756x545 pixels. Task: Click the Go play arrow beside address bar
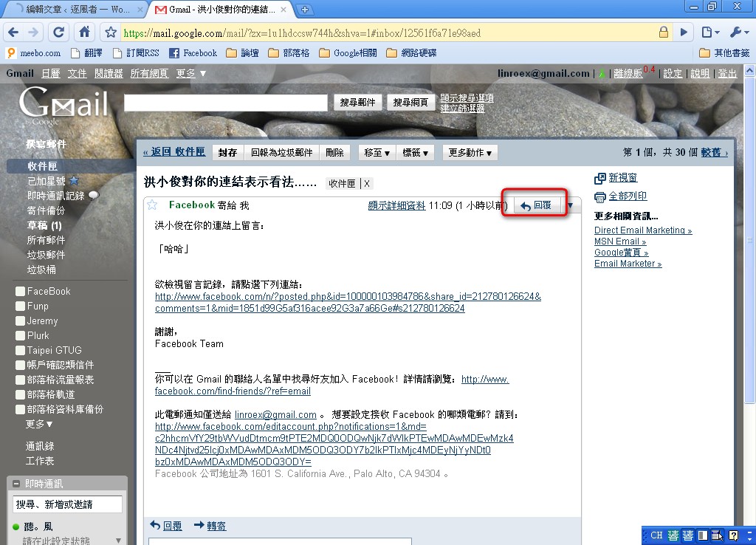684,32
